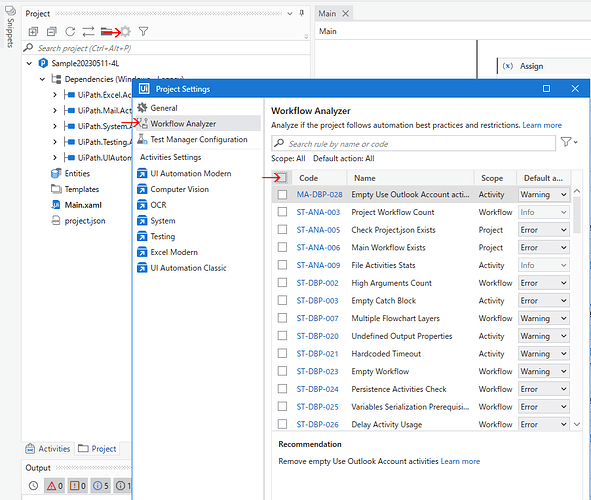
Task: Expand all items in Project panel
Action: (x=34, y=32)
